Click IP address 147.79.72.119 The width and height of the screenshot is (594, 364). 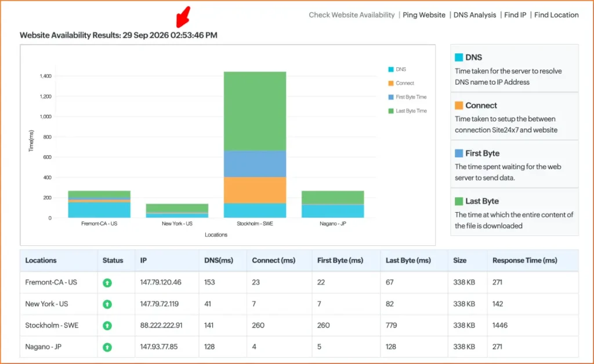point(159,304)
